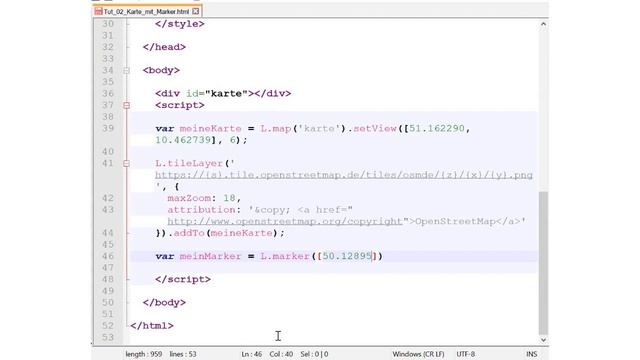Screen dimensions: 640x360
Task: Click the <div id="karte"> code on line 36
Action: [x=223, y=93]
